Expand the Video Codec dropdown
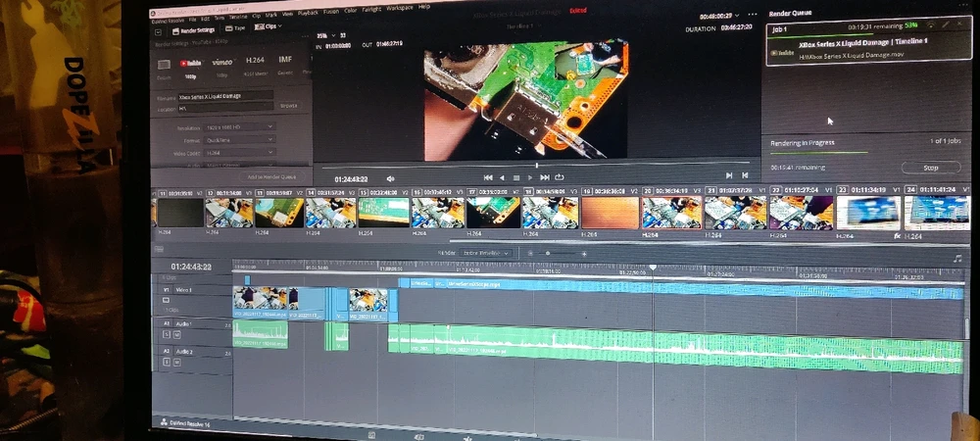980x441 pixels. click(241, 153)
